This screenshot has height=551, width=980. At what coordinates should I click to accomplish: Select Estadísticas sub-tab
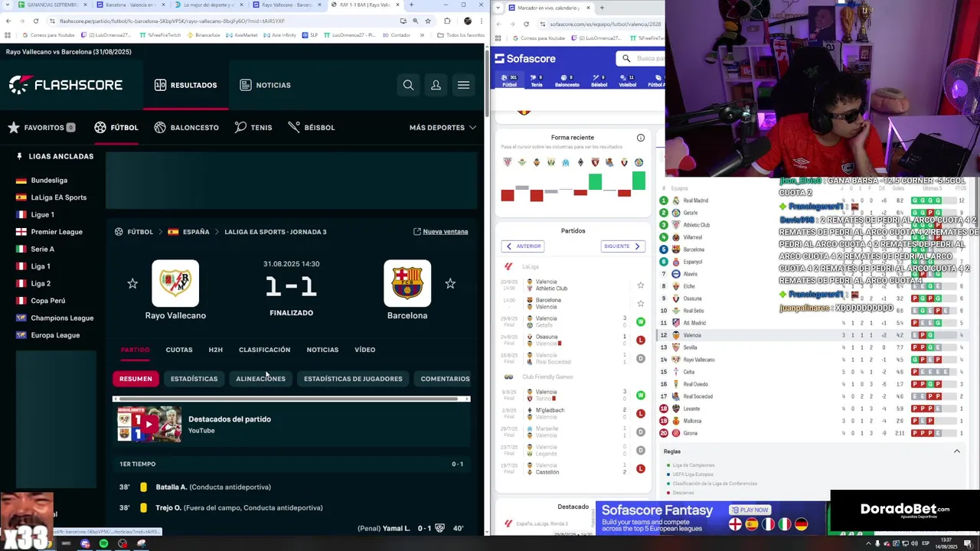point(194,379)
